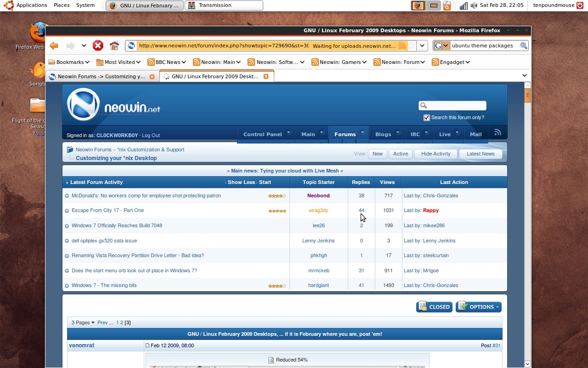588x368 pixels.
Task: Open the OPTIONS dropdown button
Action: pos(479,307)
